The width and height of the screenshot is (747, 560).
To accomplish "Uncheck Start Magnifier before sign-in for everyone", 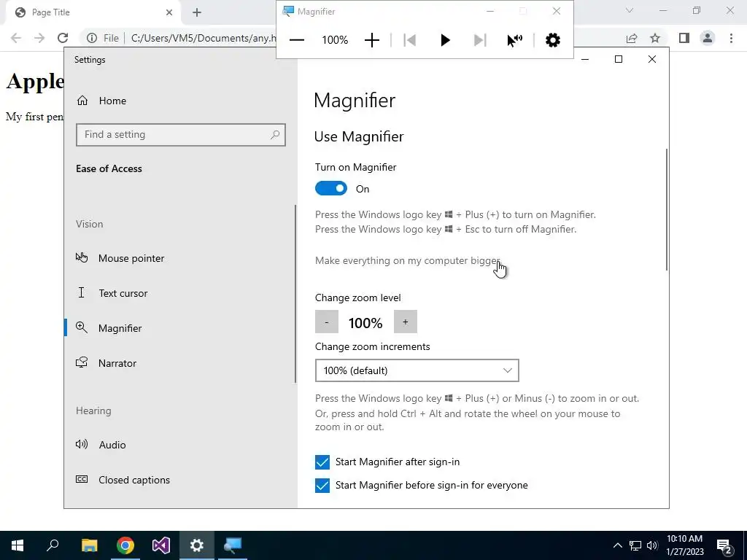I will (322, 485).
